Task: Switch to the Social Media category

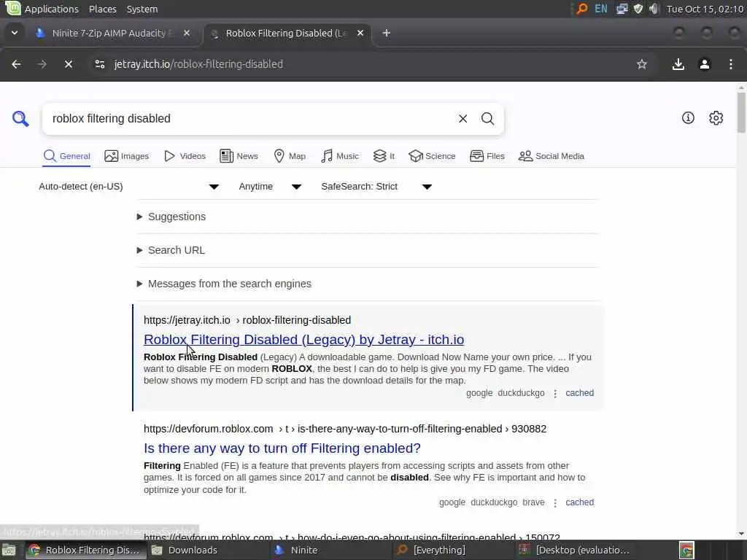Action: tap(551, 156)
